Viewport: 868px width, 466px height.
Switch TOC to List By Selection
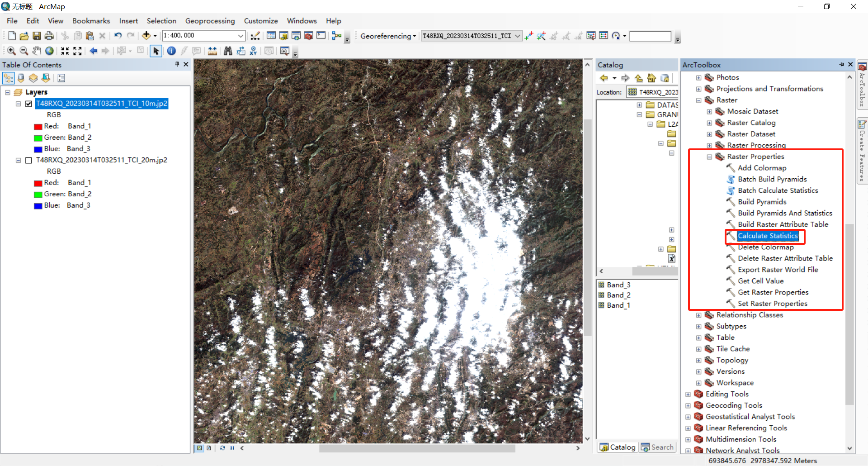click(46, 78)
